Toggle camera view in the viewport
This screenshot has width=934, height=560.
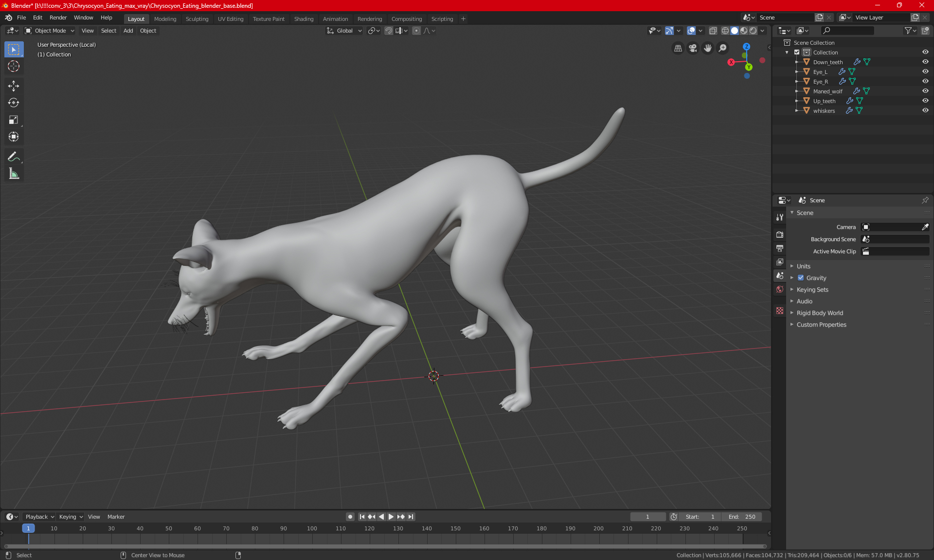pos(693,48)
